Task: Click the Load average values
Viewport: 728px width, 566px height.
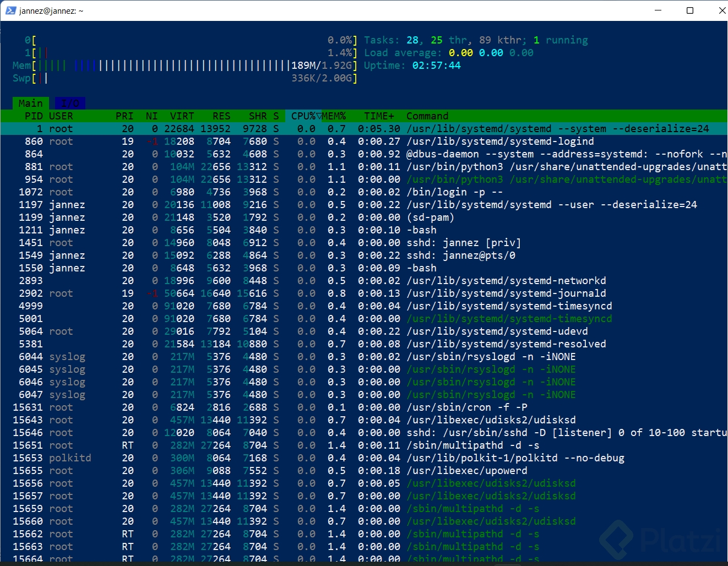Action: tap(491, 53)
